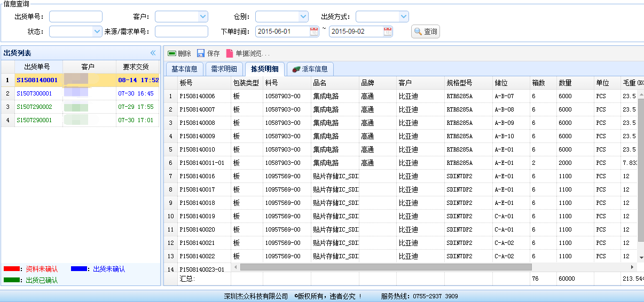
Task: Open the 派车信息 tab
Action: (x=310, y=69)
